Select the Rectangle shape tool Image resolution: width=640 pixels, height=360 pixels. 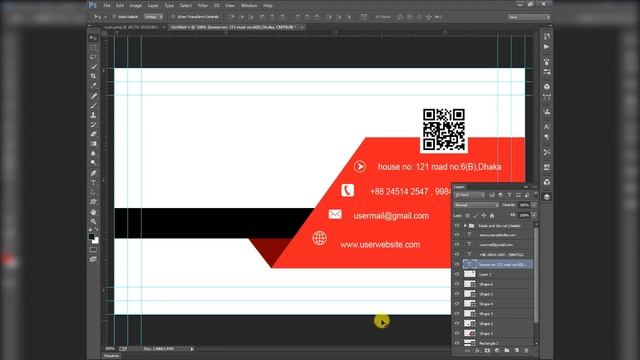93,202
